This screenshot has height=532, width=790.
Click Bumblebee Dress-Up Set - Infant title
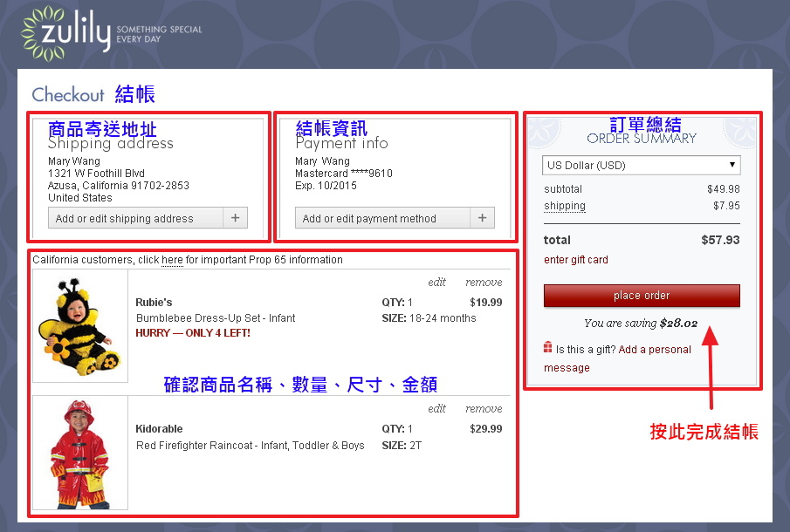tap(216, 318)
